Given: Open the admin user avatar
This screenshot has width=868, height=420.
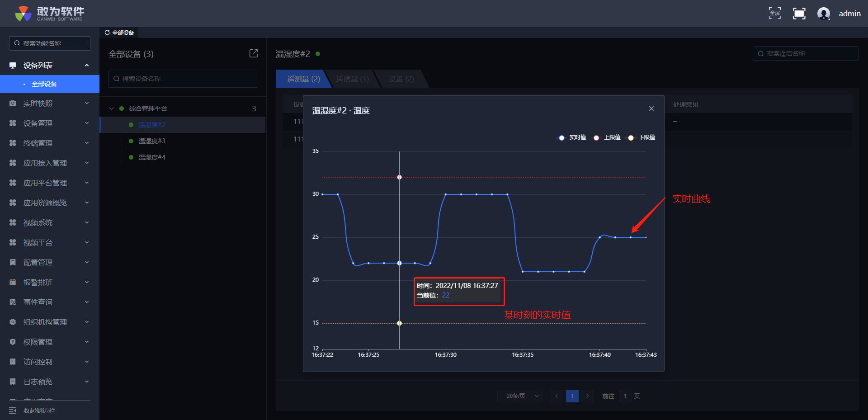Looking at the screenshot, I should pyautogui.click(x=824, y=14).
